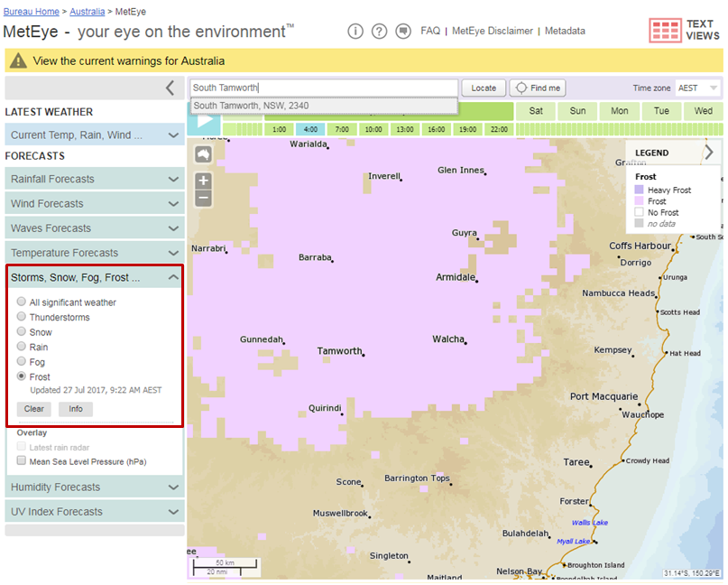This screenshot has height=585, width=728.
Task: Select All significant weather radio button
Action: [x=22, y=302]
